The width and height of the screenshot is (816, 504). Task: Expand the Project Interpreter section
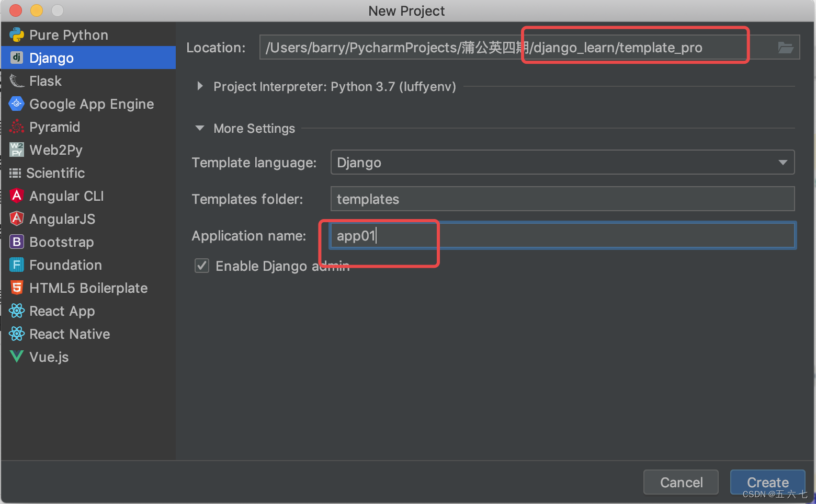click(200, 86)
